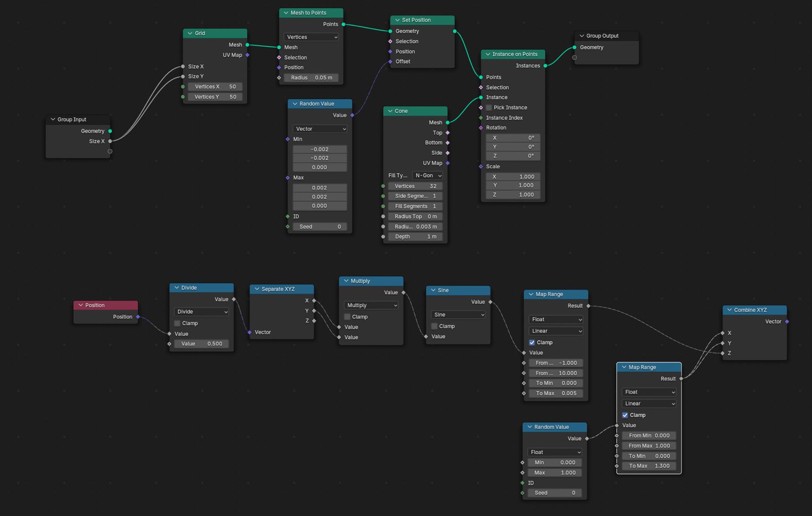The image size is (812, 516).
Task: Enable the Pick Instance checkbox
Action: point(489,108)
